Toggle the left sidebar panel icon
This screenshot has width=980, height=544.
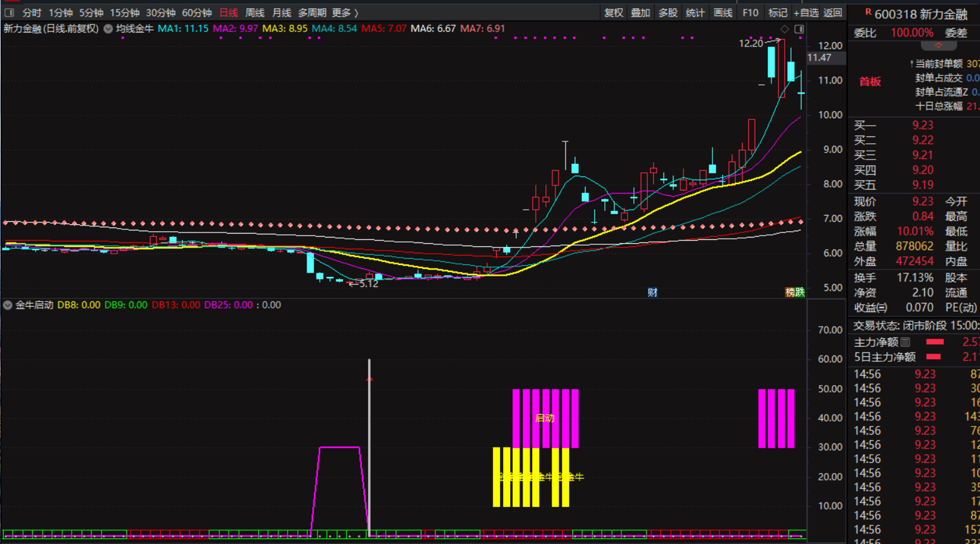9,13
